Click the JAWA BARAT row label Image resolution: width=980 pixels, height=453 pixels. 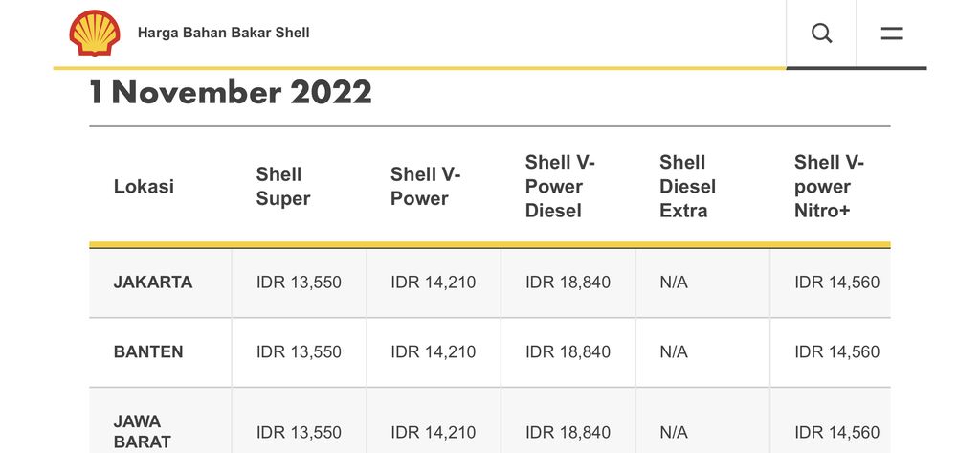(x=142, y=431)
